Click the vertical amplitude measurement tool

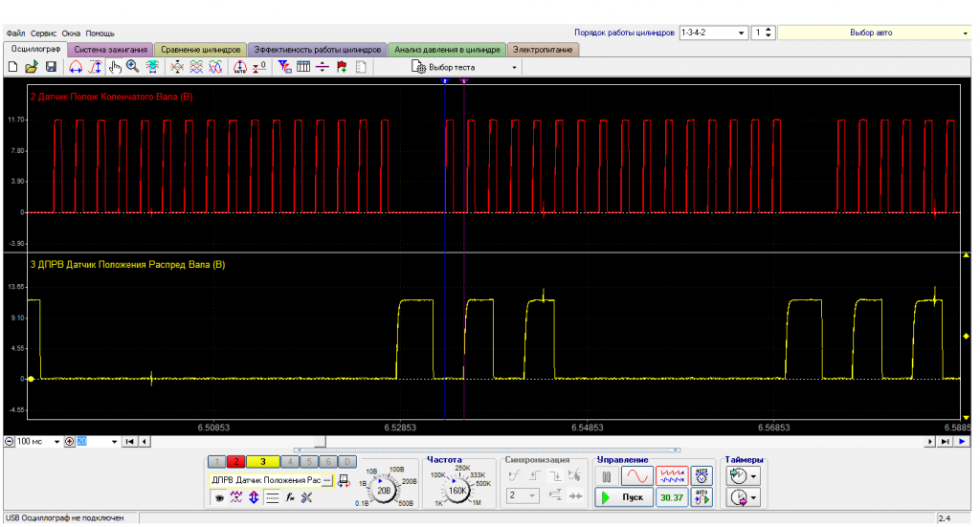(95, 67)
